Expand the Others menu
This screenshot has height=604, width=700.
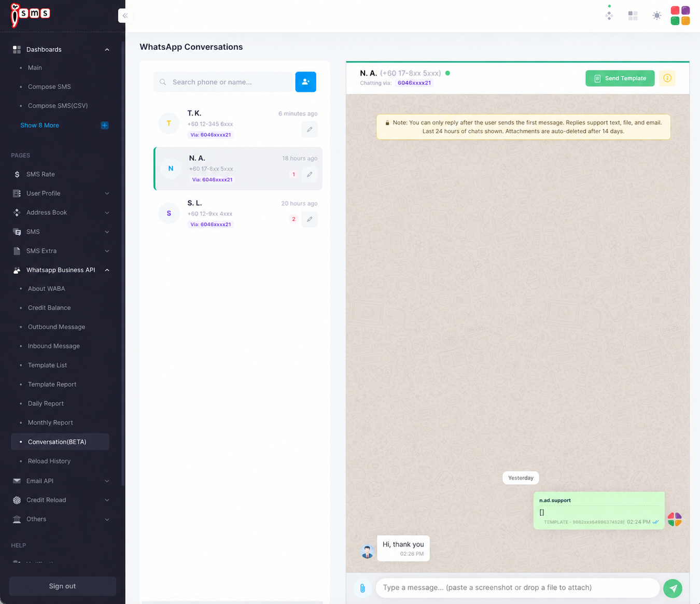(x=107, y=519)
